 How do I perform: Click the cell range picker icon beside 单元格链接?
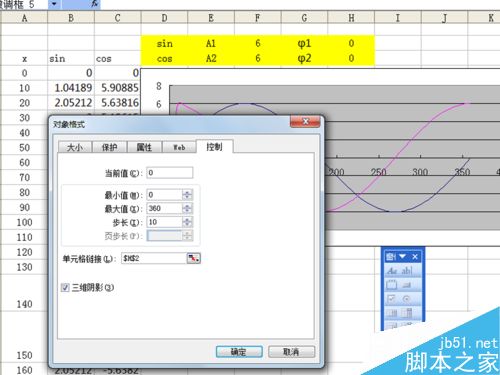pos(193,258)
